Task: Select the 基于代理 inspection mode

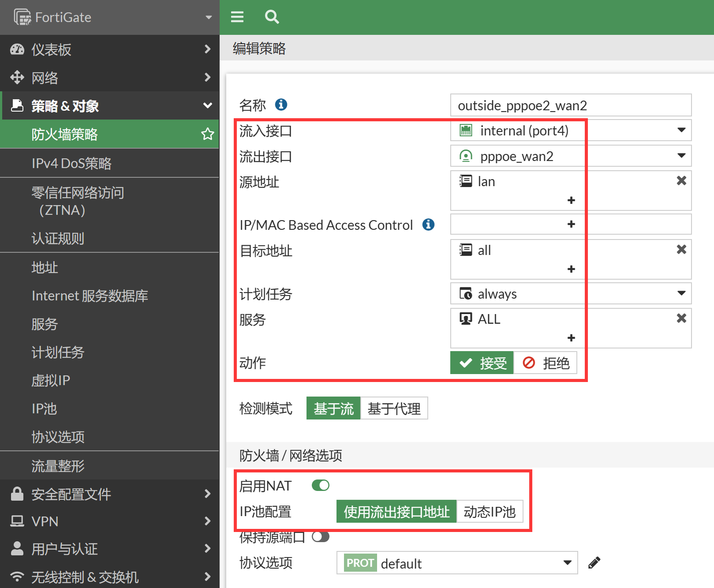Action: click(x=394, y=408)
